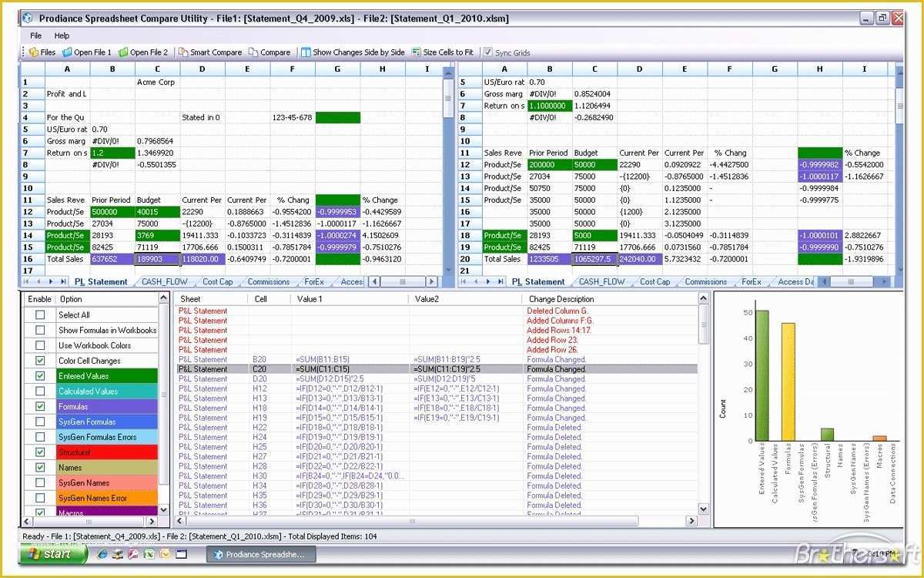Select the 'Deleted Column G.' change row
The height and width of the screenshot is (578, 924).
pos(437,311)
